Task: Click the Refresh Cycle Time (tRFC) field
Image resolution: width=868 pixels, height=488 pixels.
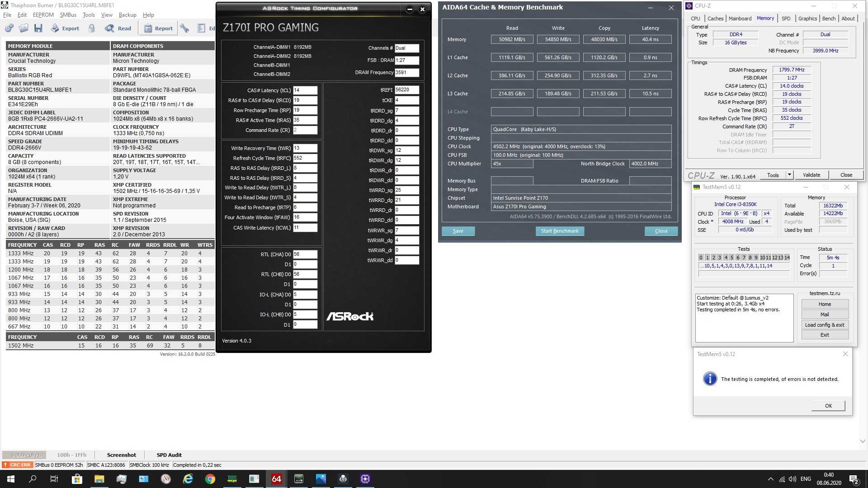Action: [305, 158]
